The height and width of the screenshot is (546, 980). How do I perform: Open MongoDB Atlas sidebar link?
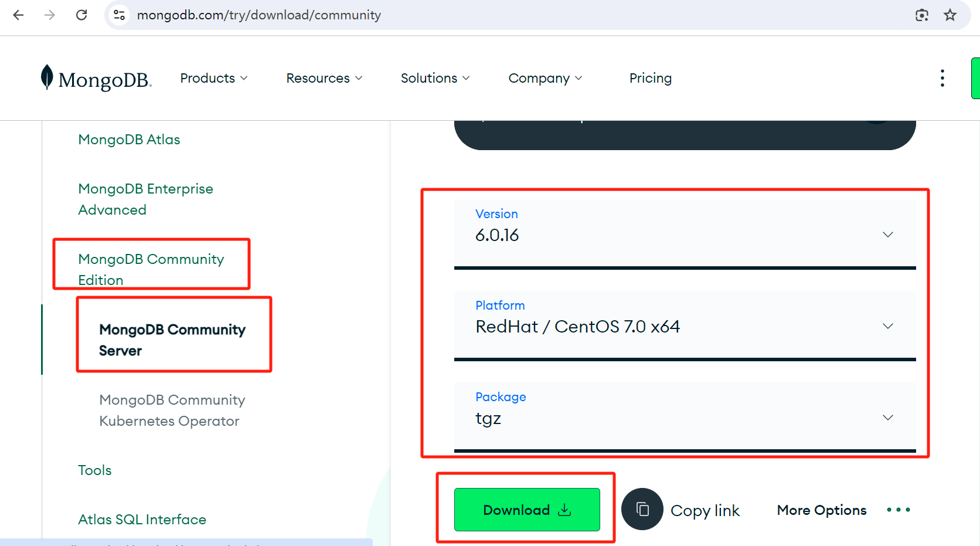[129, 140]
